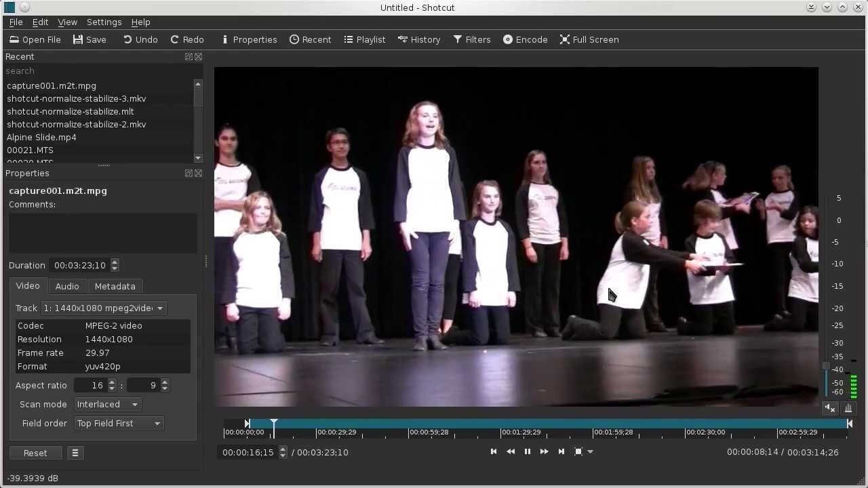
Task: Click the Undo toolbar button
Action: click(x=140, y=39)
